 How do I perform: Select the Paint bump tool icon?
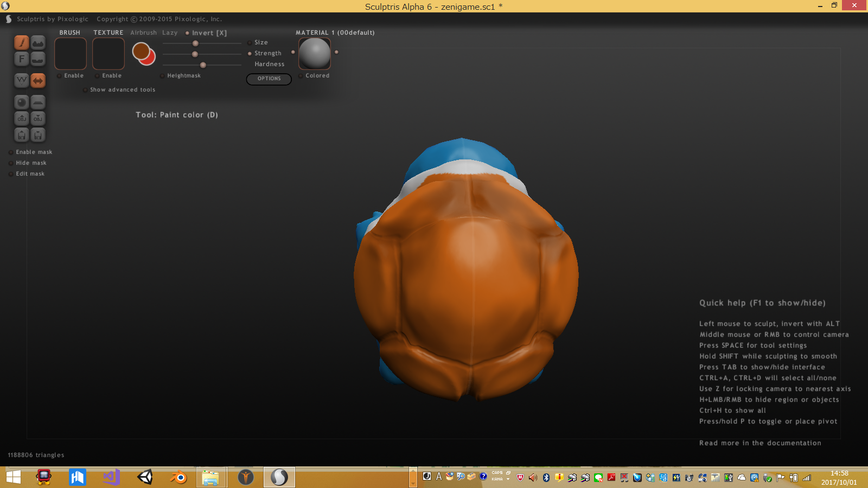[38, 42]
